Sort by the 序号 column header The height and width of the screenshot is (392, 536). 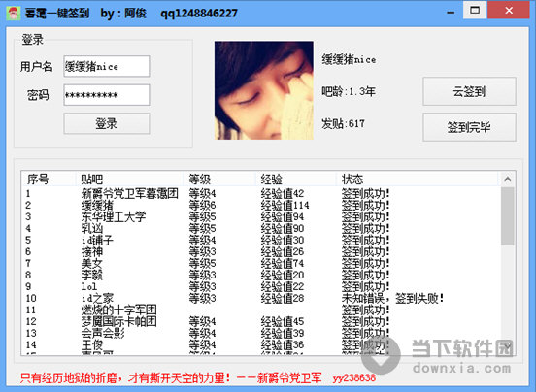click(x=48, y=179)
